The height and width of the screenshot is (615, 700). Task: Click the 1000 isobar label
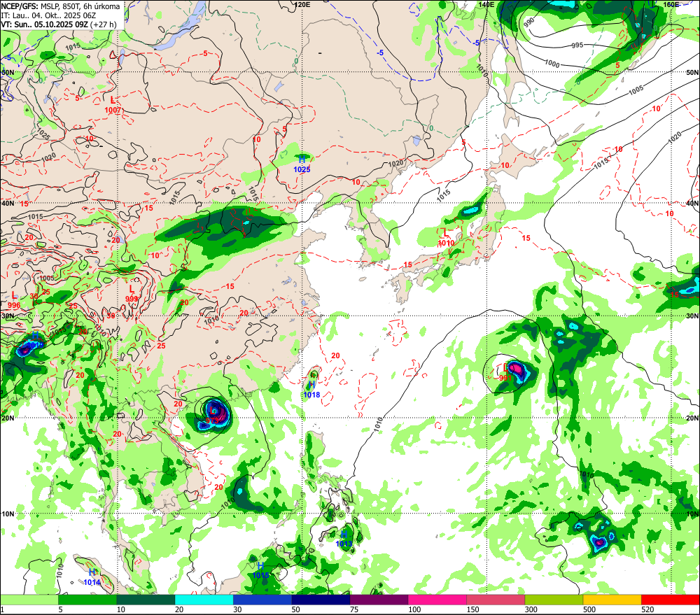552,64
